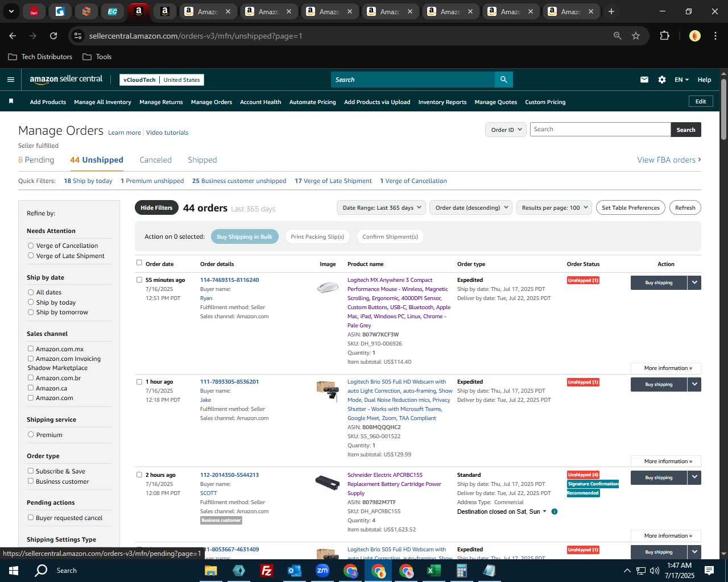Open order 111-7893305-8536201 link

pos(229,381)
